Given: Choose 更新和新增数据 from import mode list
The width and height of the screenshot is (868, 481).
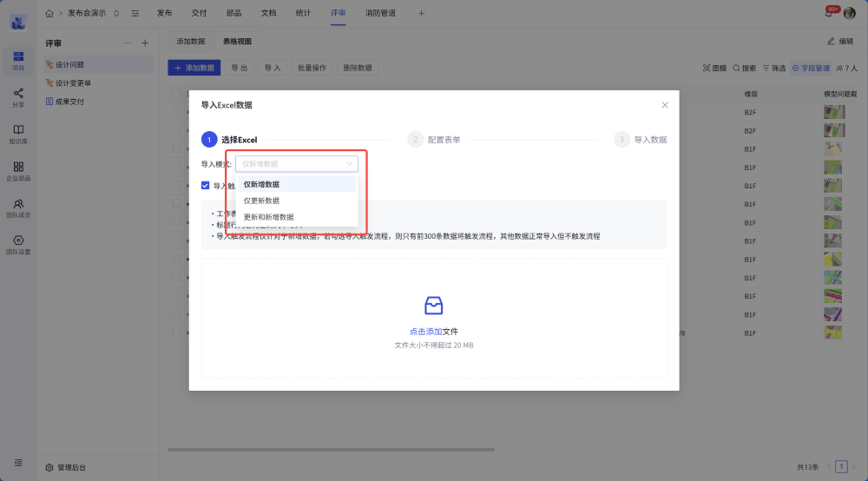Looking at the screenshot, I should pos(268,217).
